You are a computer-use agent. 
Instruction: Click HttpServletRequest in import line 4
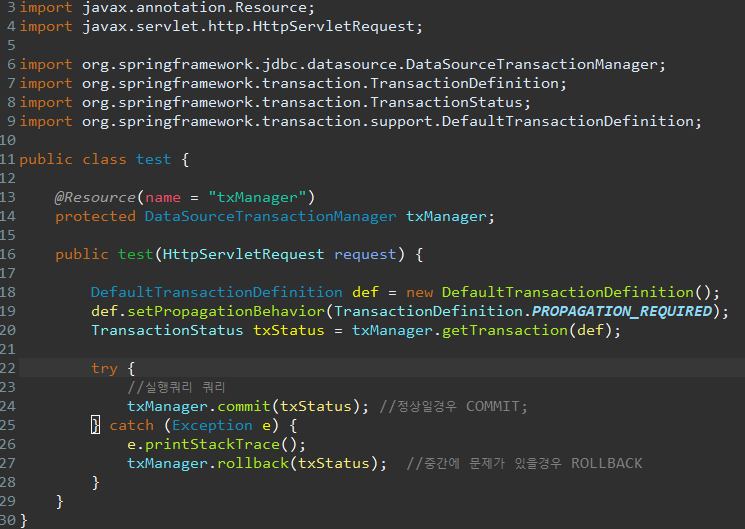(334, 26)
